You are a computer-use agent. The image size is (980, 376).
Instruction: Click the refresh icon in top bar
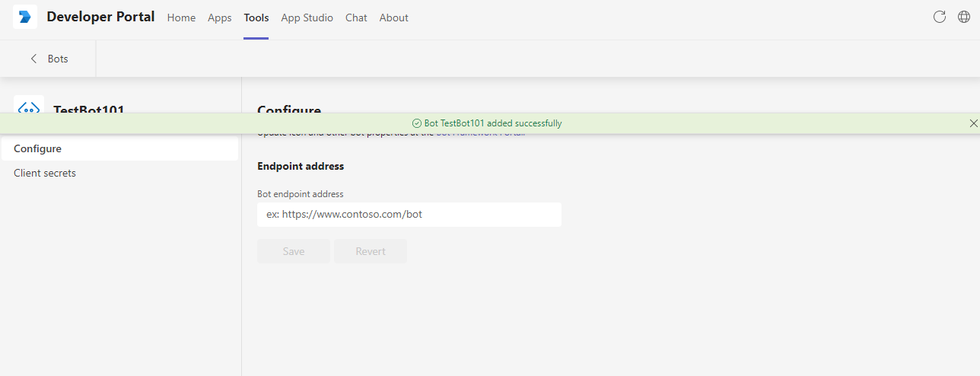940,17
